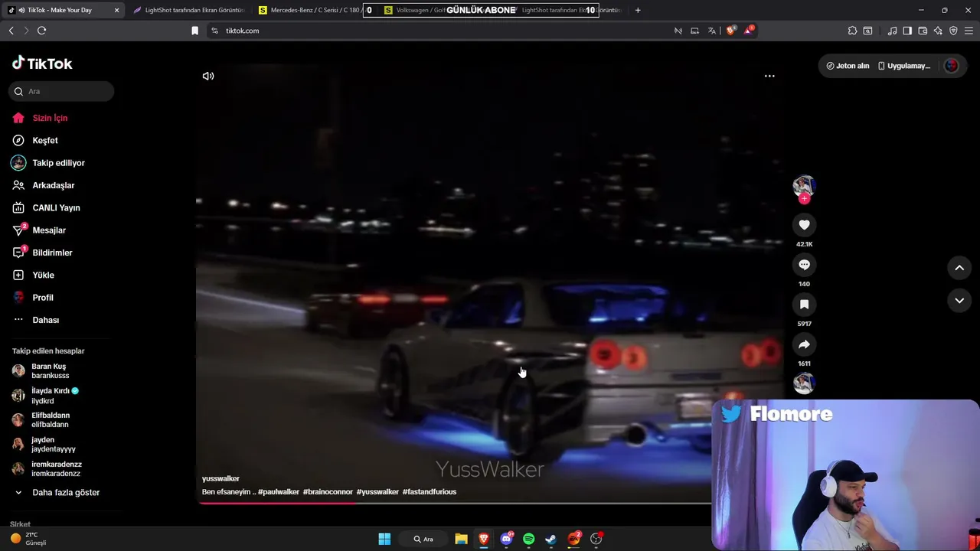Toggle the browser sidebar panel
This screenshot has width=980, height=551.
907,31
